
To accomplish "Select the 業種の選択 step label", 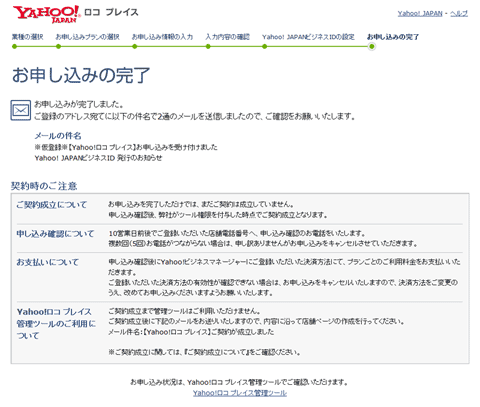I will (x=27, y=37).
